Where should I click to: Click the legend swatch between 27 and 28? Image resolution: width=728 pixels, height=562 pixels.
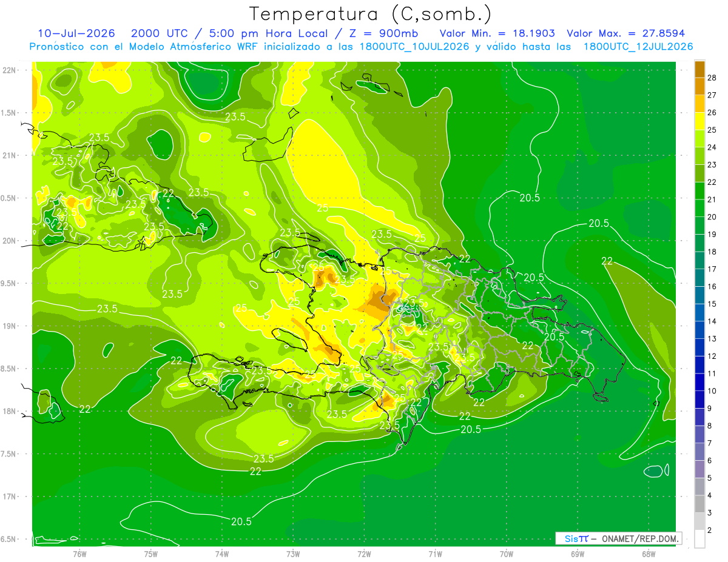[699, 86]
